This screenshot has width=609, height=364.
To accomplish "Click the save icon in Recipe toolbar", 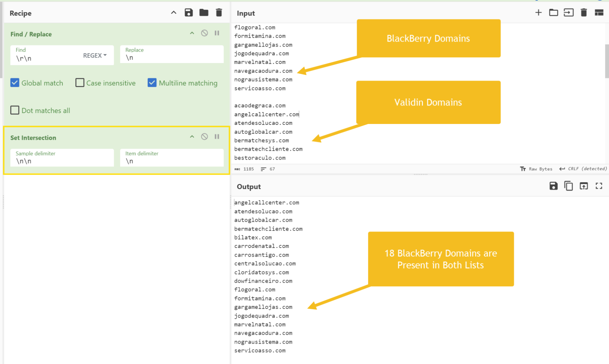I will pos(189,13).
